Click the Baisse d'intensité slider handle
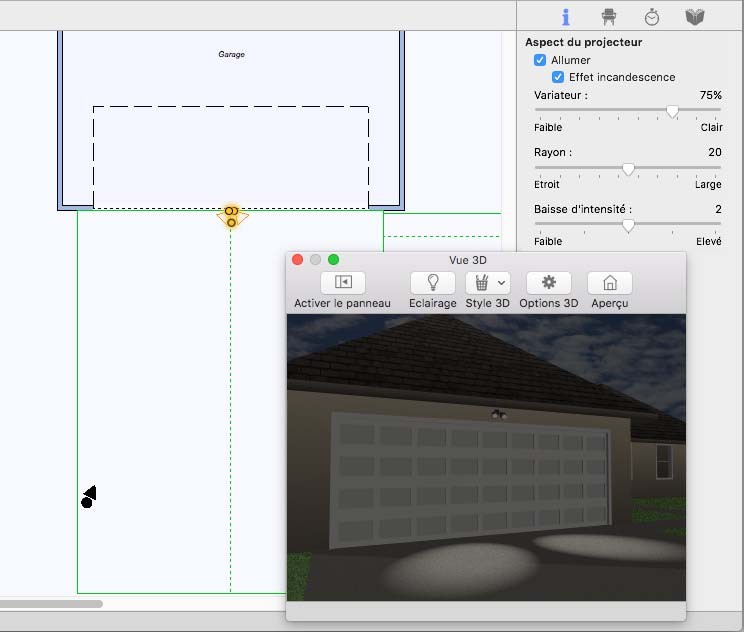744x632 pixels. [628, 225]
